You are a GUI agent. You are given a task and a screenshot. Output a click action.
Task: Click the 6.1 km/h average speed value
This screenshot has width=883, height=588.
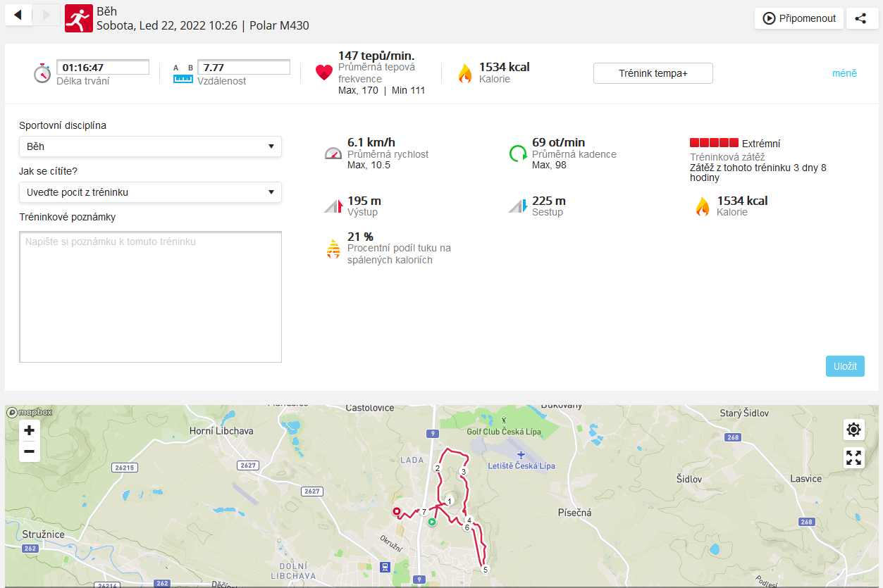(371, 142)
